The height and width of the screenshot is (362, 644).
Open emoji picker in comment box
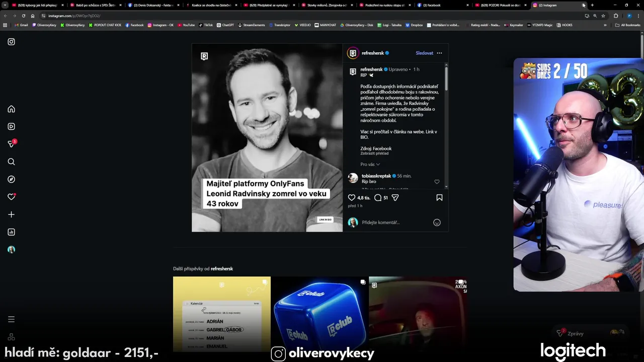coord(437,222)
